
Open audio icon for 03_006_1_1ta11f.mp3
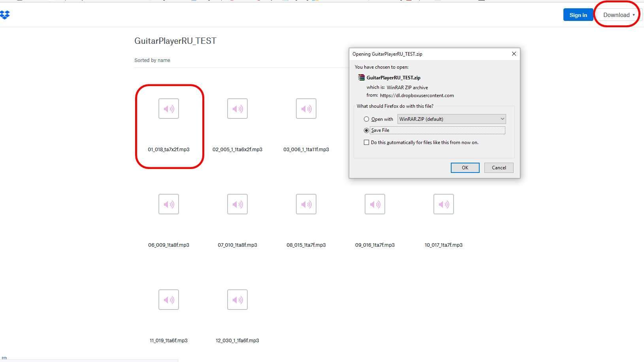tap(306, 109)
